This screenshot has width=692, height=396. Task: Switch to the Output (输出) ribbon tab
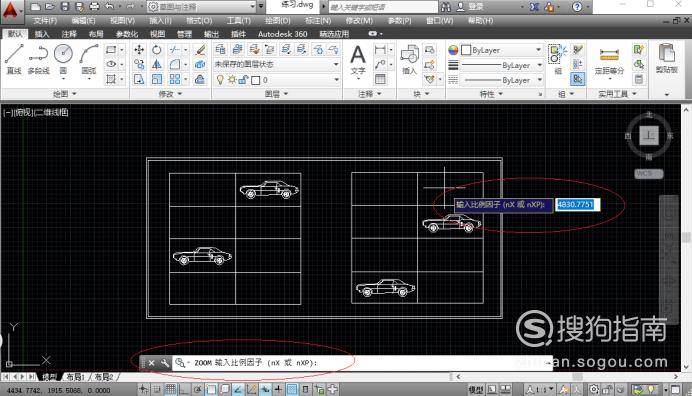(211, 34)
